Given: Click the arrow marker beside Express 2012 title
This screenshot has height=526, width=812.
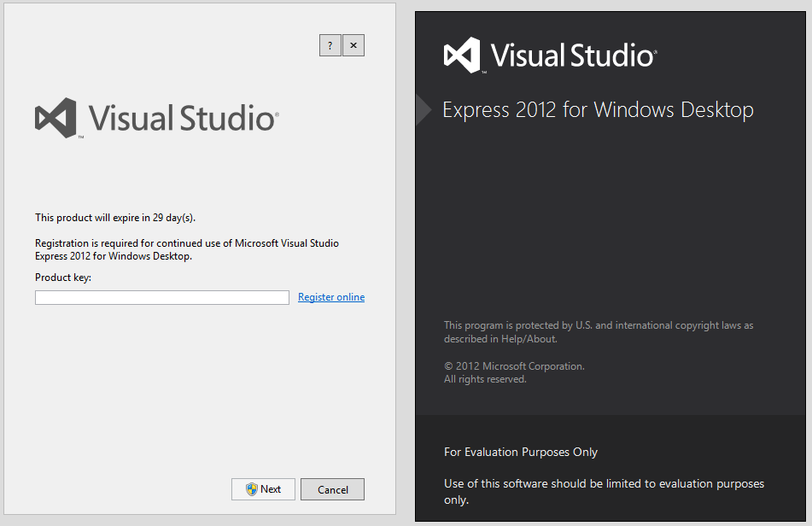Looking at the screenshot, I should tap(424, 110).
